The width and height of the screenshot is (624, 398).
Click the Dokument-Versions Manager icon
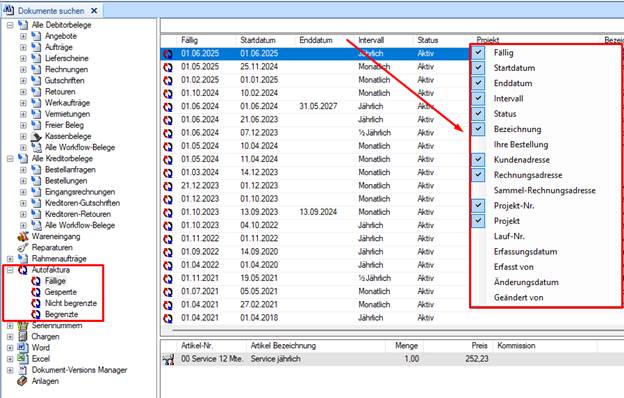23,370
